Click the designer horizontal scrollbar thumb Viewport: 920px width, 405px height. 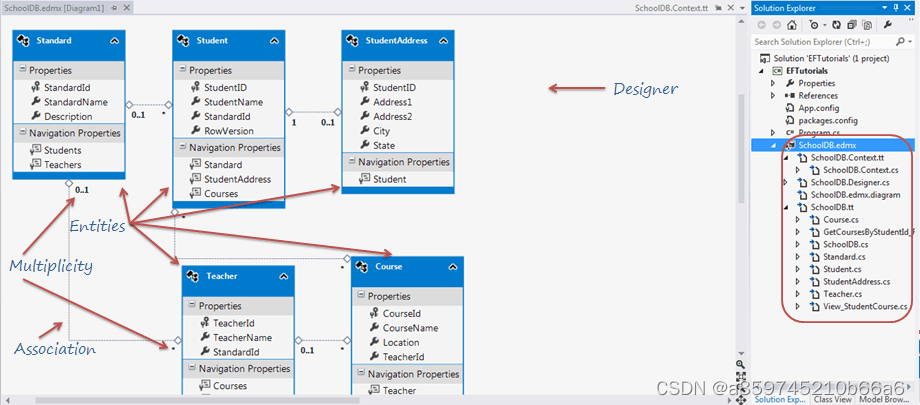pos(197,400)
